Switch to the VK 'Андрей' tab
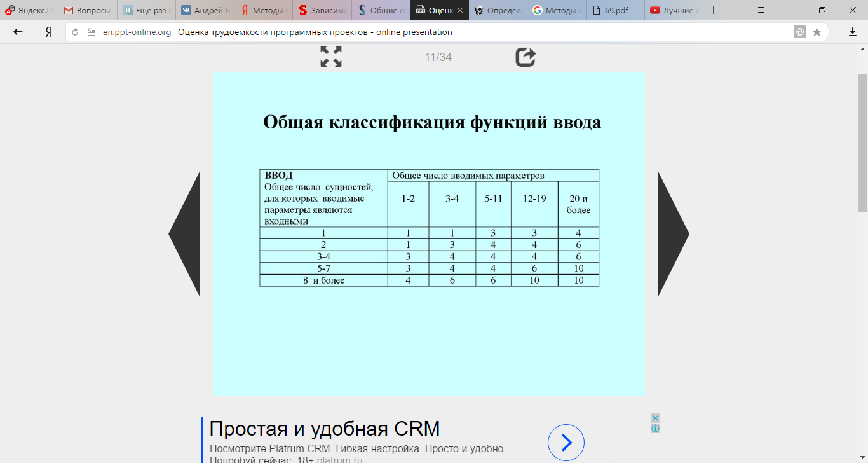The width and height of the screenshot is (868, 463). point(205,10)
